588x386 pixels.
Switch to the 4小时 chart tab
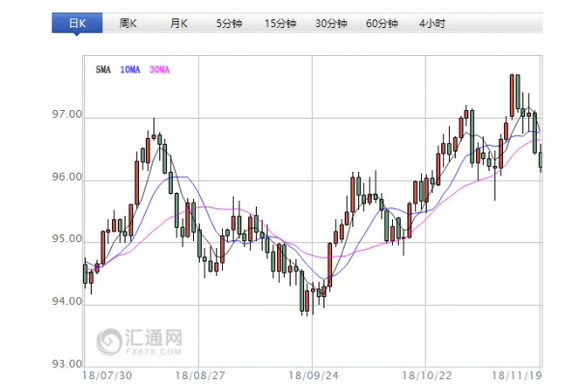[434, 21]
